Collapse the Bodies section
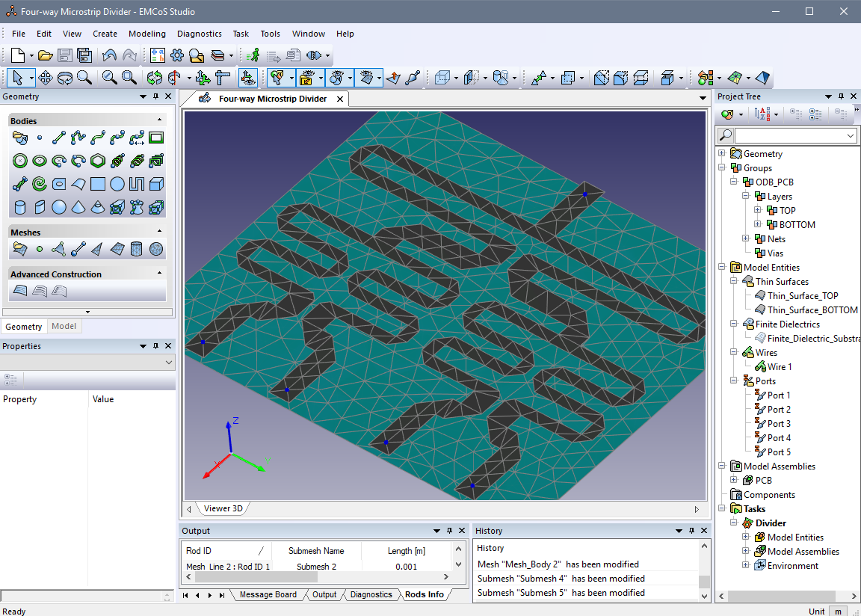Image resolution: width=861 pixels, height=616 pixels. pos(159,120)
